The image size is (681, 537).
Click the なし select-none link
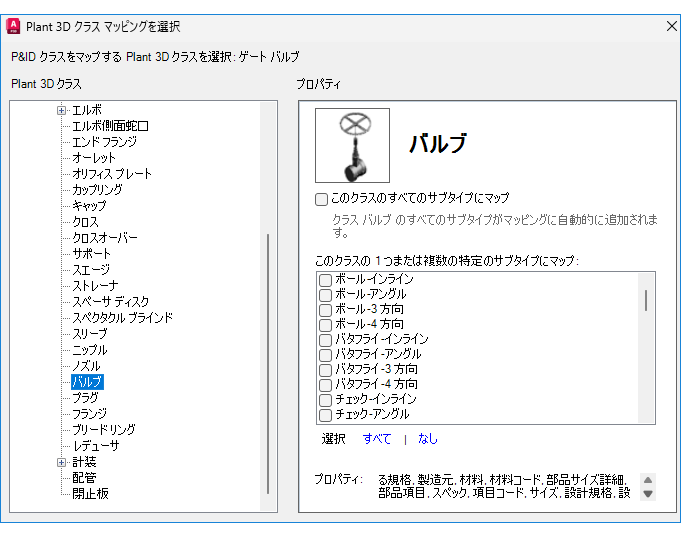(x=428, y=439)
